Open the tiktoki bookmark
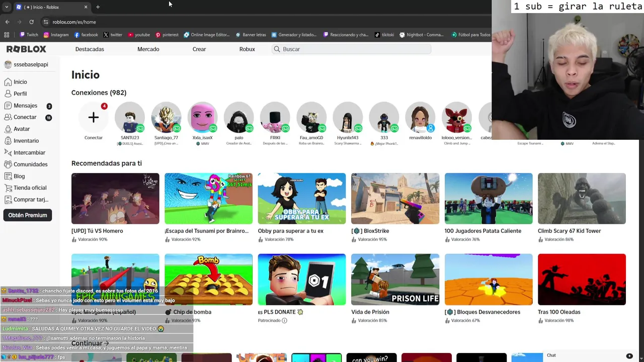Screen dimensions: 644x362 (x=384, y=35)
